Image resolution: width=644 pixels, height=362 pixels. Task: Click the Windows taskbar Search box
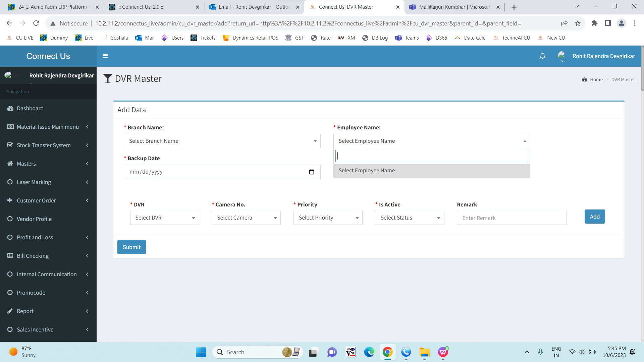258,352
